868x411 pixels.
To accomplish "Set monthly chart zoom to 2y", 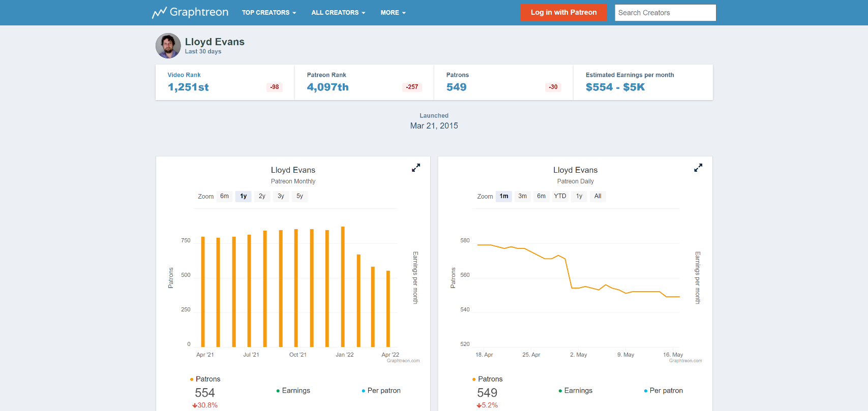I will [262, 196].
